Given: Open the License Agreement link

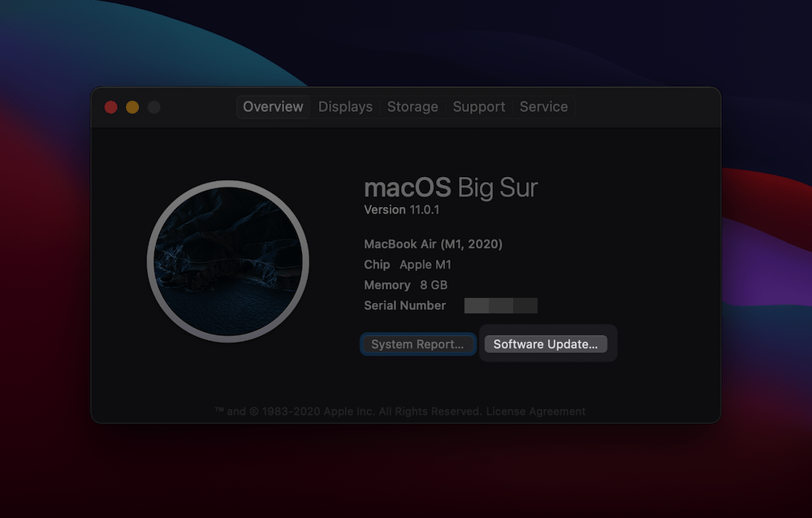Looking at the screenshot, I should [x=536, y=412].
